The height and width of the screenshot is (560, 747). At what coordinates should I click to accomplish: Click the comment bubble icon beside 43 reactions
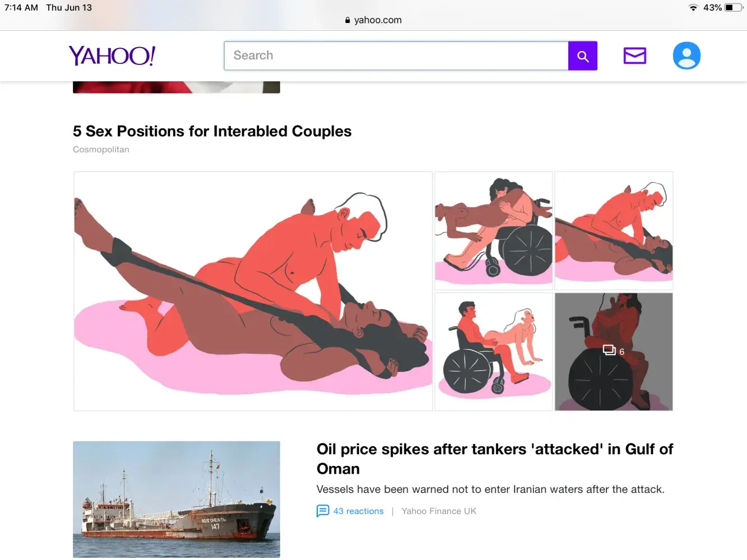(x=323, y=511)
